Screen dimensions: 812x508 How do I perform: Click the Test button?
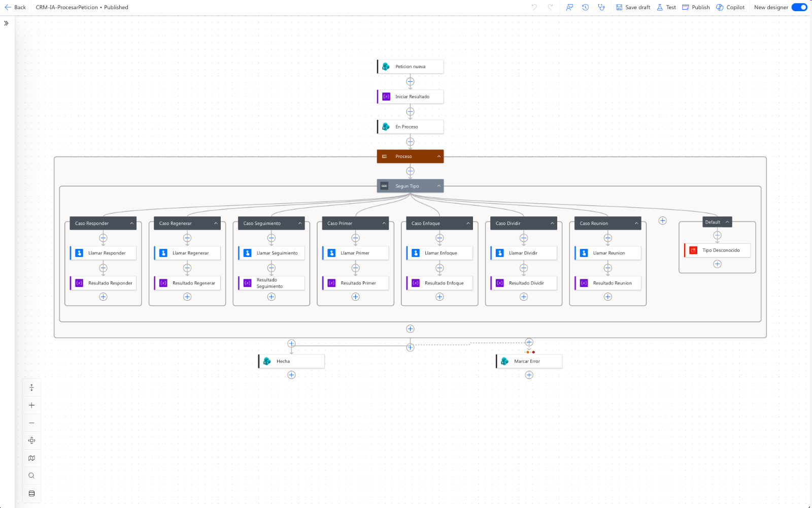pos(666,7)
